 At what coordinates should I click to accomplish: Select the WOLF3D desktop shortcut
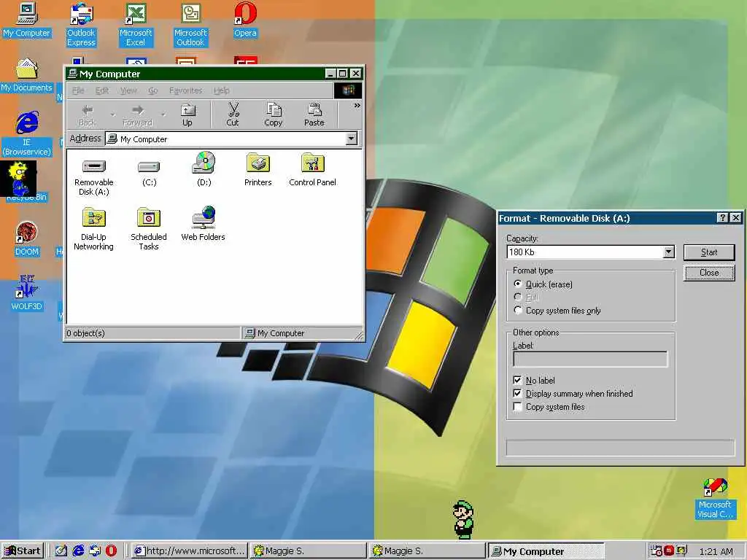(x=27, y=293)
